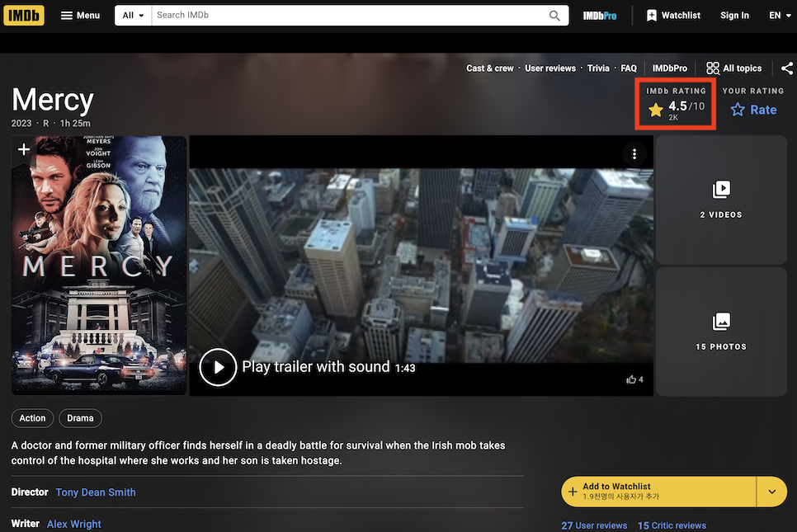Click the Mercy movie title
797x532 pixels.
point(53,100)
